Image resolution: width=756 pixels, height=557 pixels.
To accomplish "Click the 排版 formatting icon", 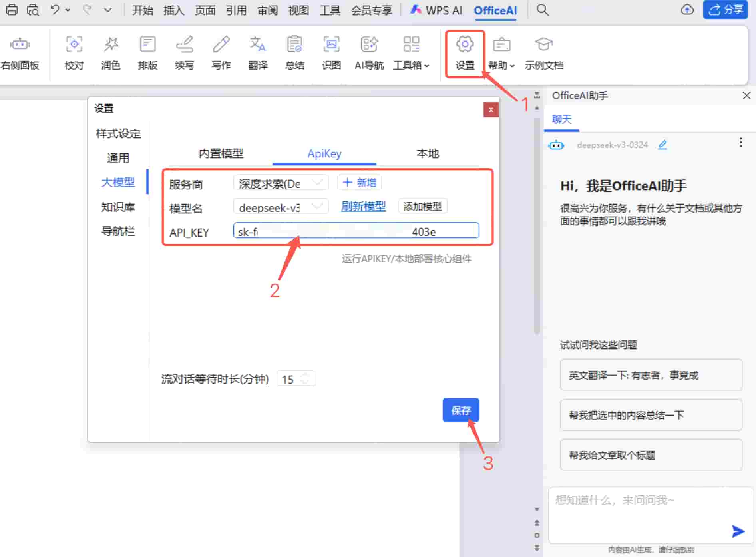I will coord(147,52).
